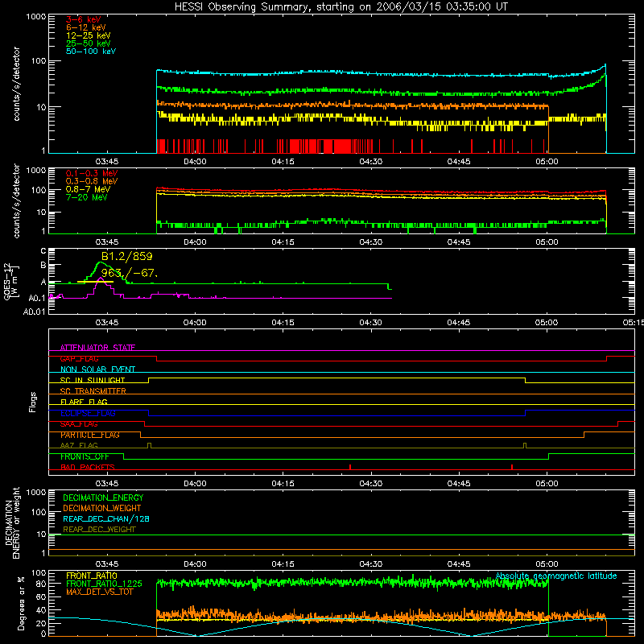
Task: Click the 0.3-0.8 MeV legend label
Action: pyautogui.click(x=92, y=181)
